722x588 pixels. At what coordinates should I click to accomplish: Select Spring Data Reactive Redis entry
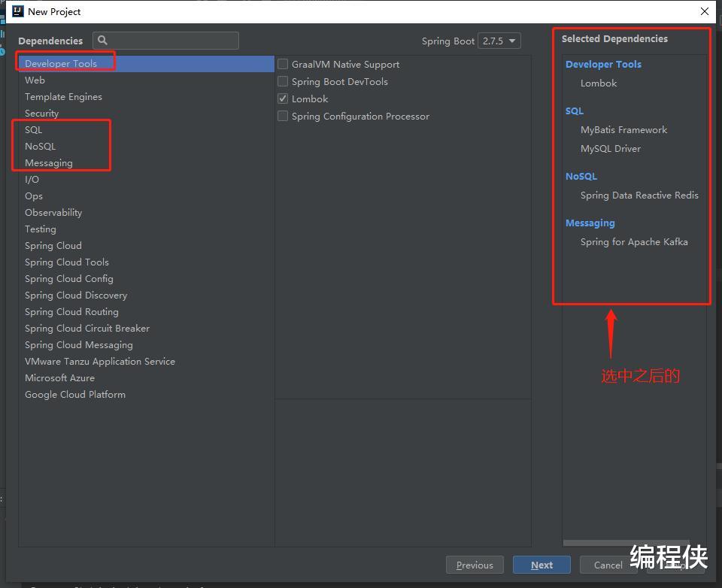639,195
